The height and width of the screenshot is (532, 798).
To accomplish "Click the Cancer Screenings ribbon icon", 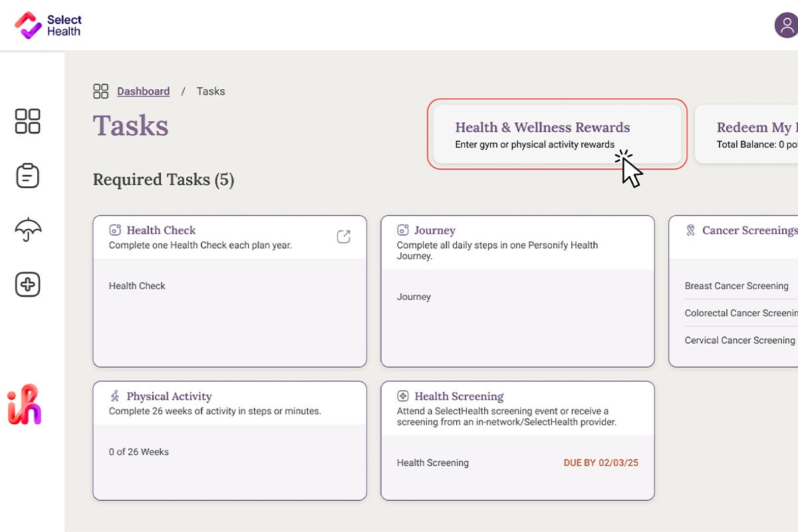I will coord(690,230).
